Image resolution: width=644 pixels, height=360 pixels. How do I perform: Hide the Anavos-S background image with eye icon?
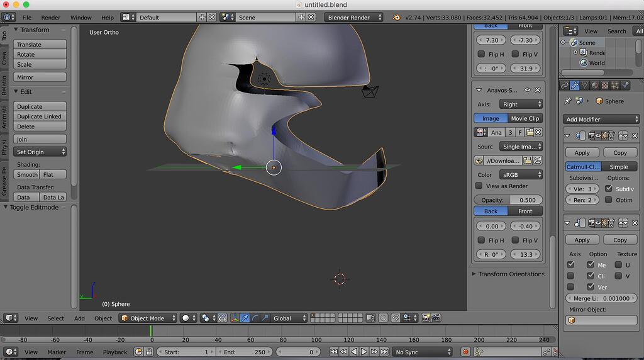528,89
